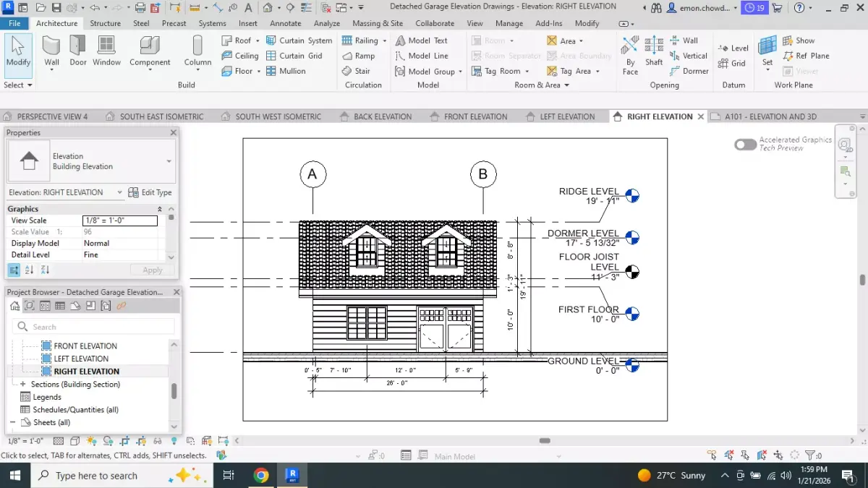The width and height of the screenshot is (868, 488).
Task: Toggle reveal hidden elements lightbulb icon
Action: pyautogui.click(x=174, y=441)
